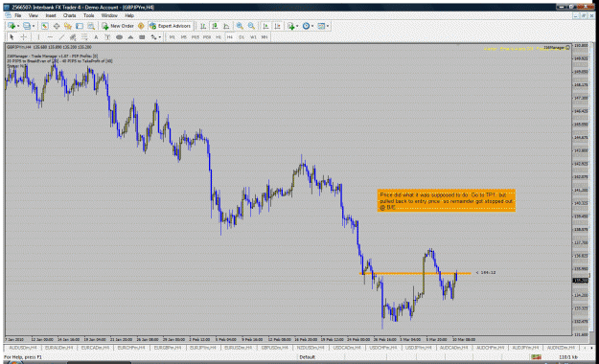Open the Help menu
The width and height of the screenshot is (599, 364).
(x=129, y=15)
